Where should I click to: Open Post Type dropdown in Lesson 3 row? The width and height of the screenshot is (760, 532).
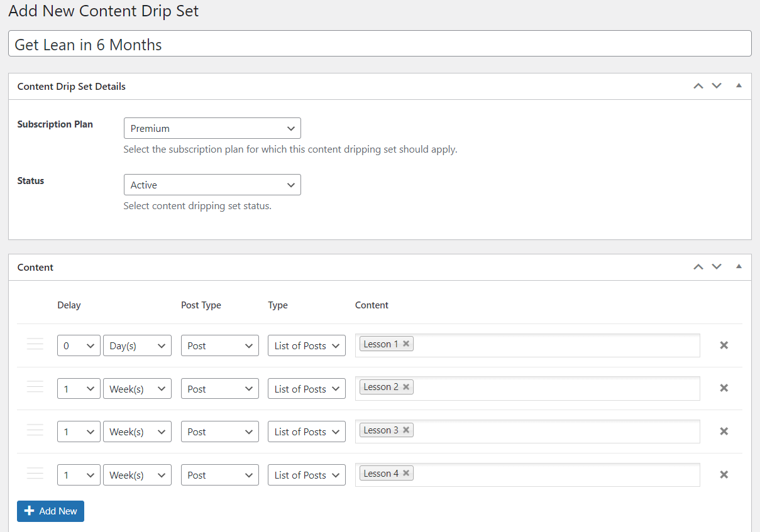(x=220, y=432)
